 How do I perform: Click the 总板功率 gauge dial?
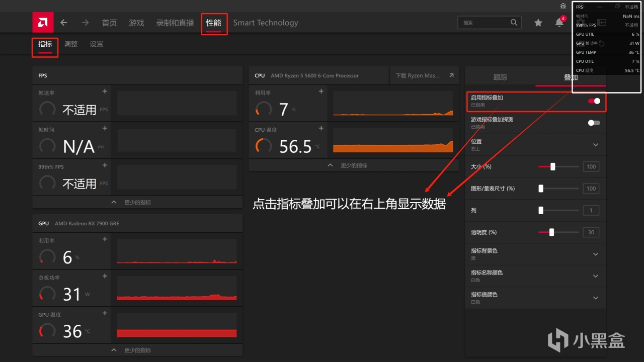click(47, 294)
